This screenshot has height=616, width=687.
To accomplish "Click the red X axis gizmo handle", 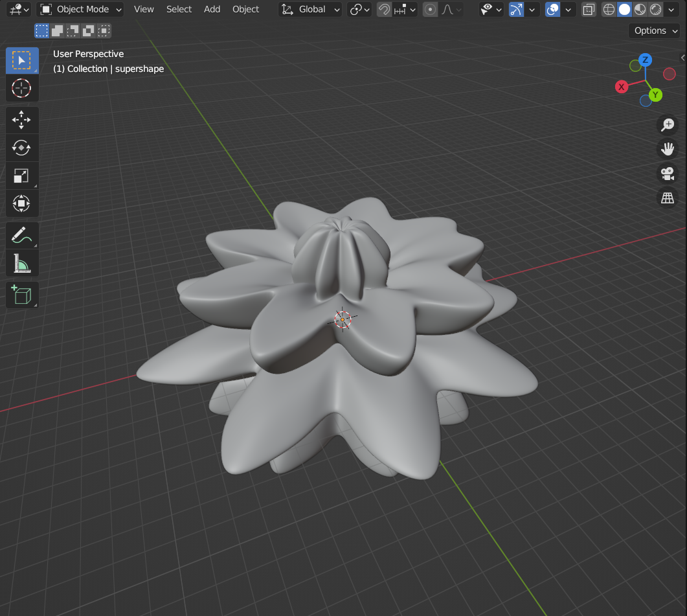I will pyautogui.click(x=622, y=87).
